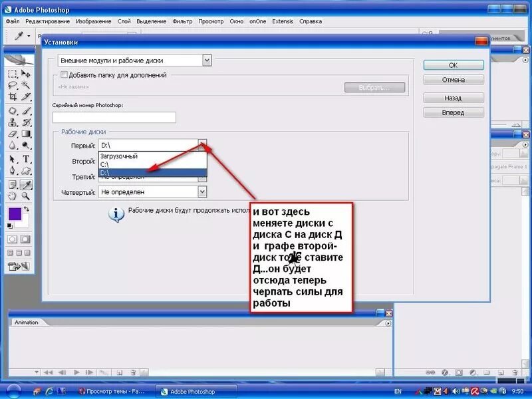Select the Custom Shape tool

[26, 170]
